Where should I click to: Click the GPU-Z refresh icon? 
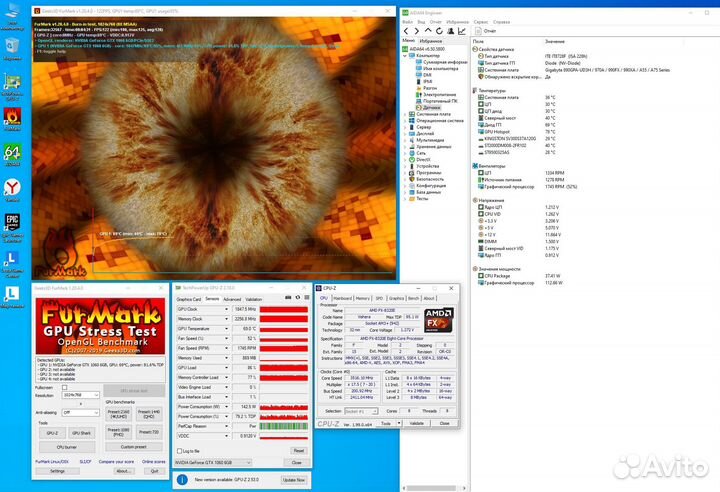pos(298,298)
